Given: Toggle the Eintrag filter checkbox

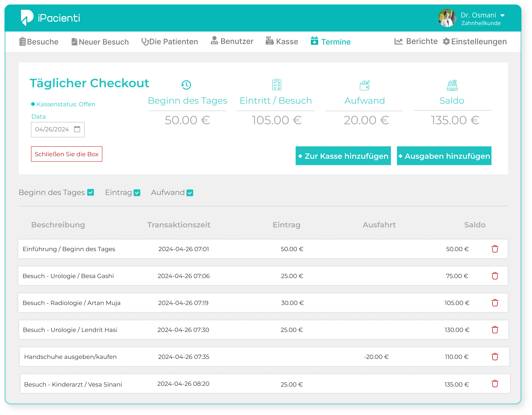Looking at the screenshot, I should pos(137,193).
